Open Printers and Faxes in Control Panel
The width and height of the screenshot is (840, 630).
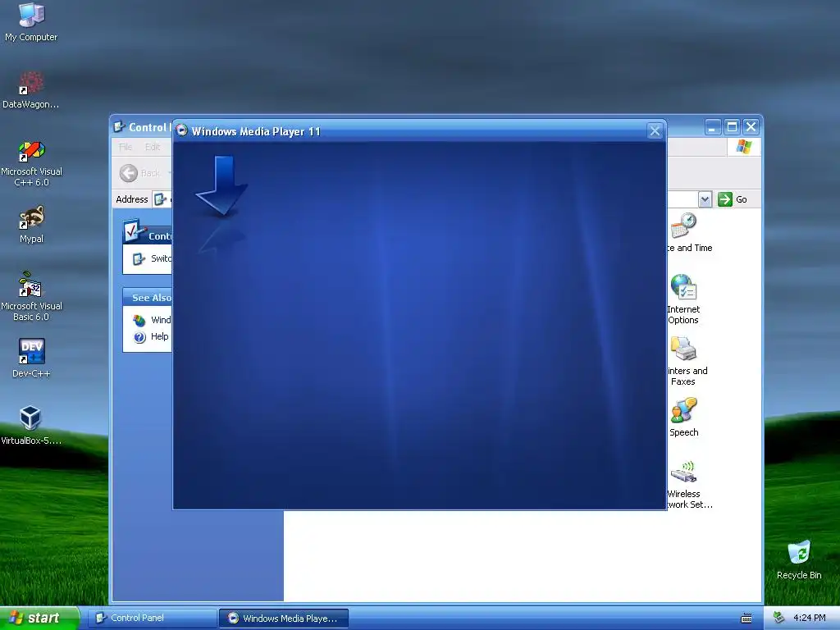(x=687, y=361)
